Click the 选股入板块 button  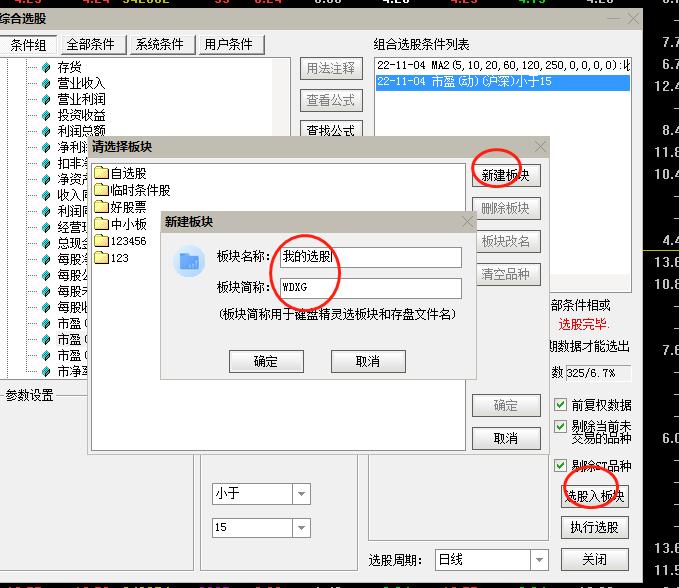pyautogui.click(x=595, y=496)
